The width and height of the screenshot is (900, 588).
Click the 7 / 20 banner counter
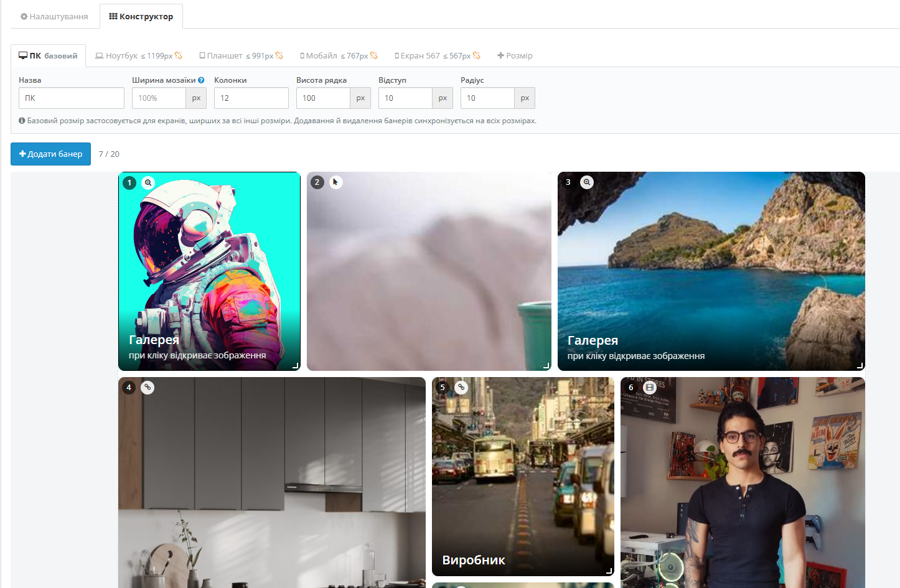tap(109, 154)
